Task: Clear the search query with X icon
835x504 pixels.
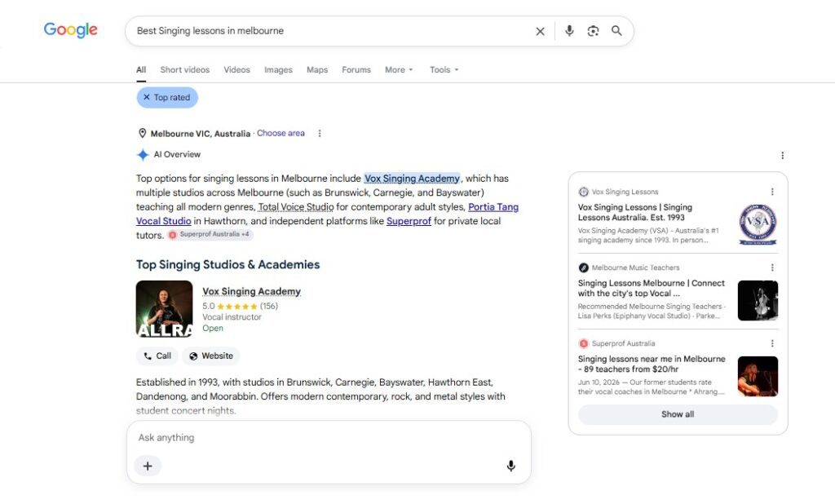Action: point(540,31)
